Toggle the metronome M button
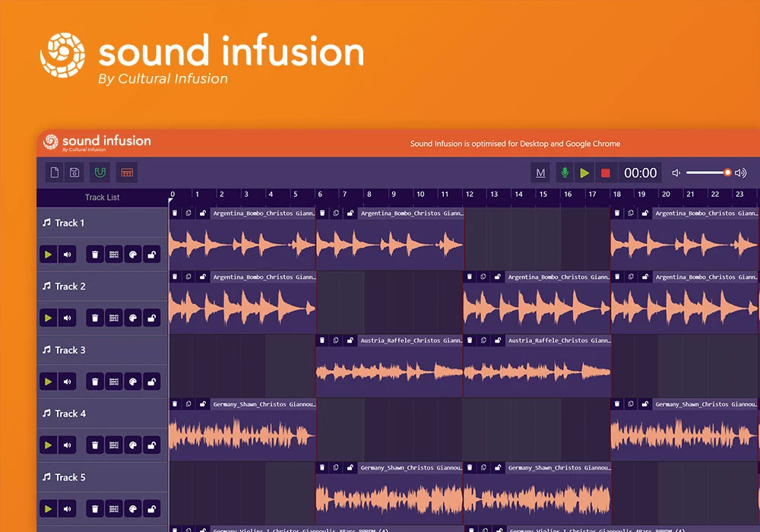The height and width of the screenshot is (532, 760). 540,173
